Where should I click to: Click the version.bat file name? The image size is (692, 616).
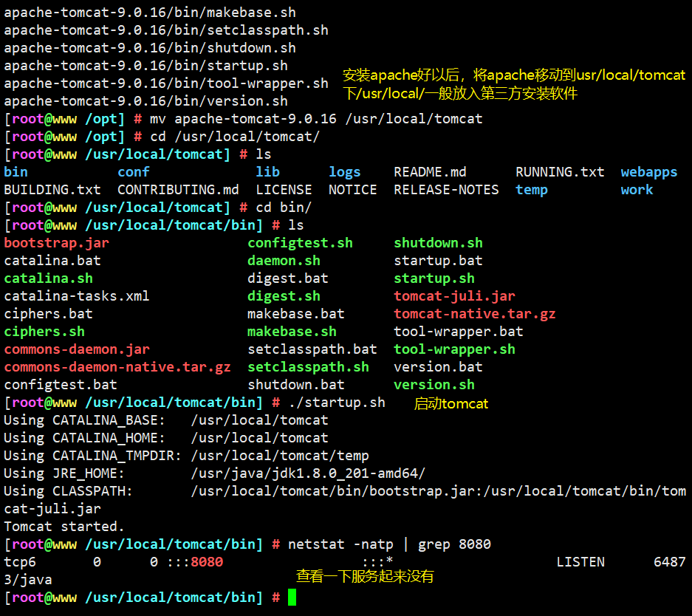[438, 367]
